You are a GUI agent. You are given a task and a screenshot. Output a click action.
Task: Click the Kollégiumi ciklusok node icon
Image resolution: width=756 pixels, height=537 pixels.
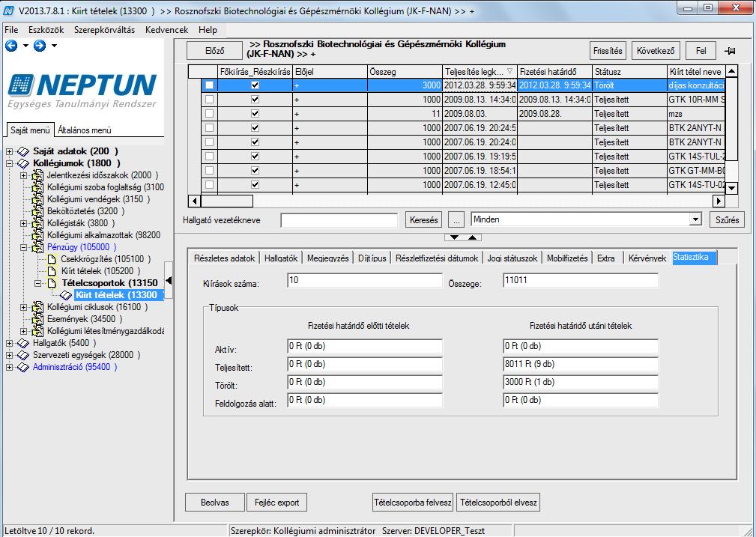coord(37,307)
